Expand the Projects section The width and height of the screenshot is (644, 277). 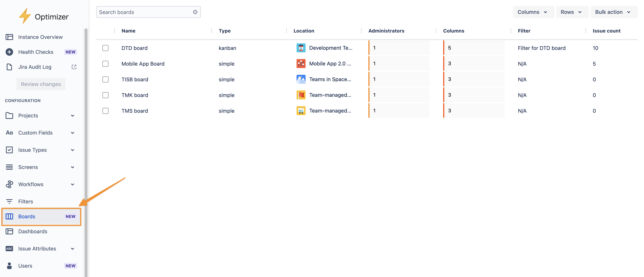28,115
